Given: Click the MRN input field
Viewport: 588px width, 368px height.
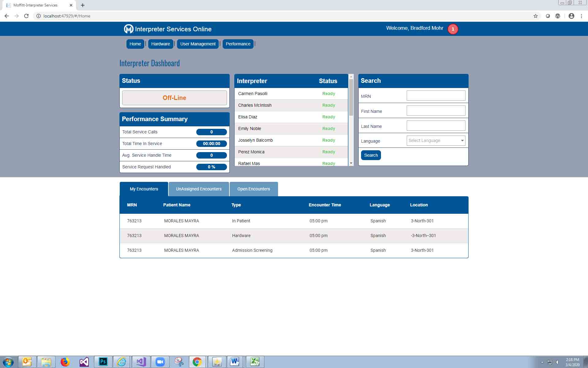Looking at the screenshot, I should pyautogui.click(x=435, y=96).
